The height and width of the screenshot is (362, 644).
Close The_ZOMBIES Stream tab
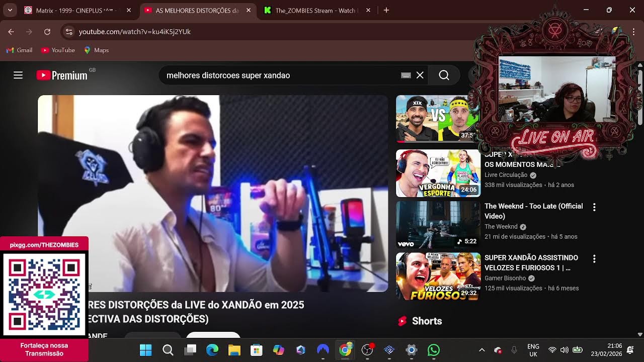pos(368,10)
